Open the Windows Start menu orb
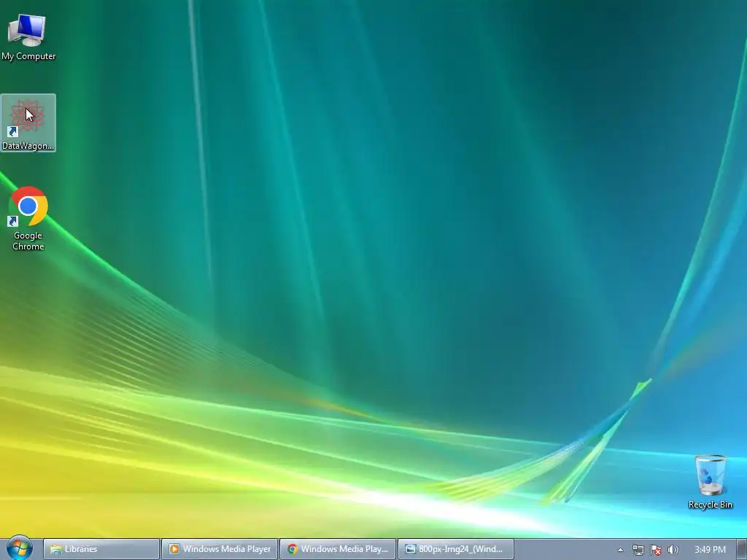Screen dimensions: 747x560 pos(19,548)
